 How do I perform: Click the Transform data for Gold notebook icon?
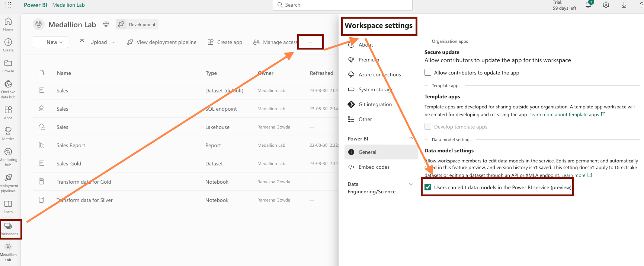click(x=42, y=181)
